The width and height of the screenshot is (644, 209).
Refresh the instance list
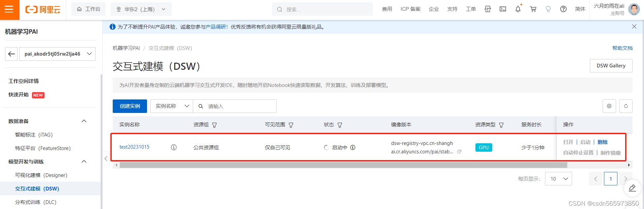(x=626, y=106)
